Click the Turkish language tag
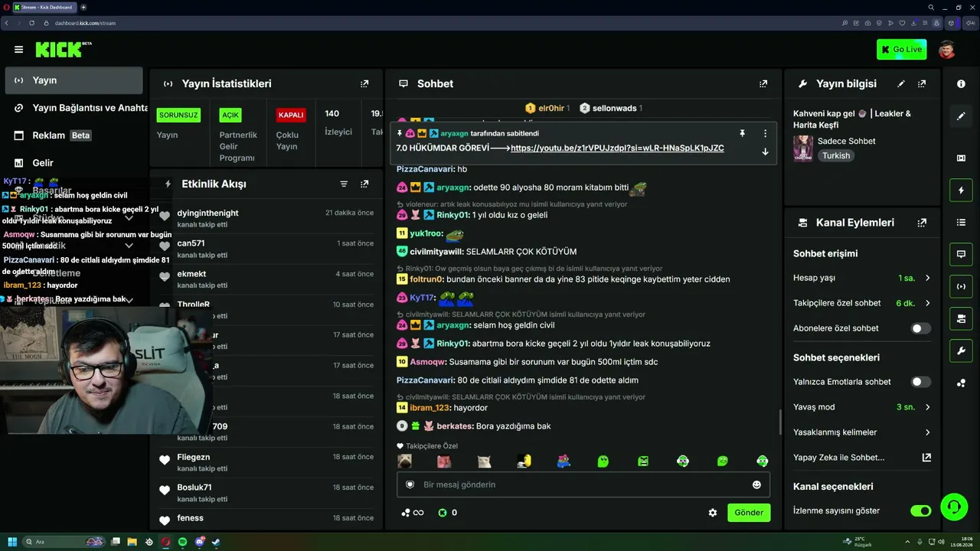Image resolution: width=980 pixels, height=551 pixels. pyautogui.click(x=836, y=155)
